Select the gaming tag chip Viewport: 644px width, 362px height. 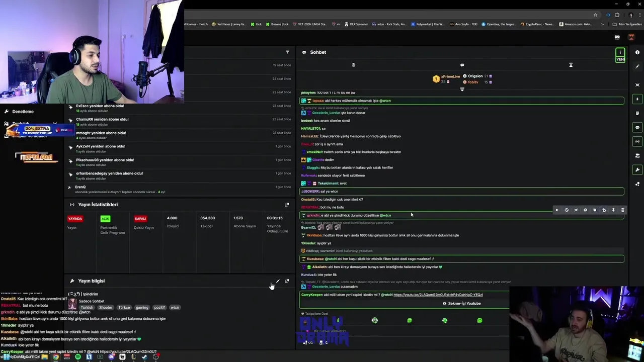pyautogui.click(x=142, y=308)
